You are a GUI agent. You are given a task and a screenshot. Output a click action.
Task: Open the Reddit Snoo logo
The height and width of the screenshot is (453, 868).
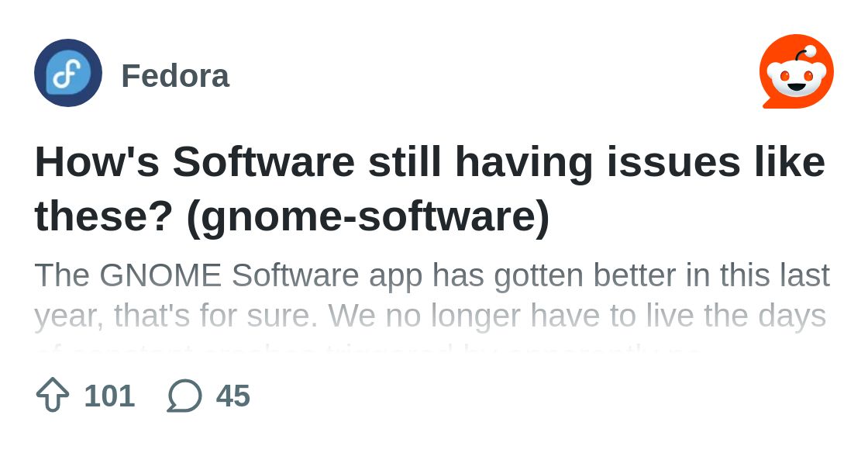click(796, 71)
